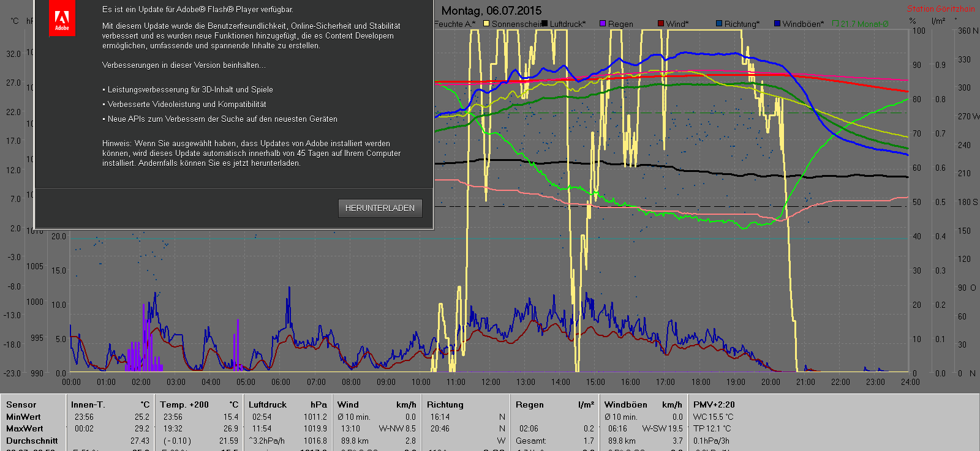The height and width of the screenshot is (451, 980).
Task: Click the max temperature time '19:32'
Action: [x=173, y=428]
